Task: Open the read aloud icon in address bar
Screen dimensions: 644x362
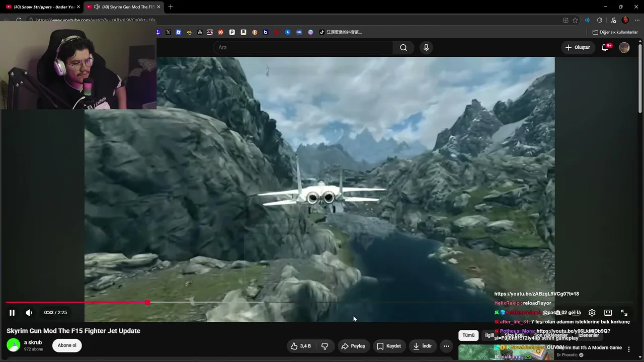Action: point(587,20)
